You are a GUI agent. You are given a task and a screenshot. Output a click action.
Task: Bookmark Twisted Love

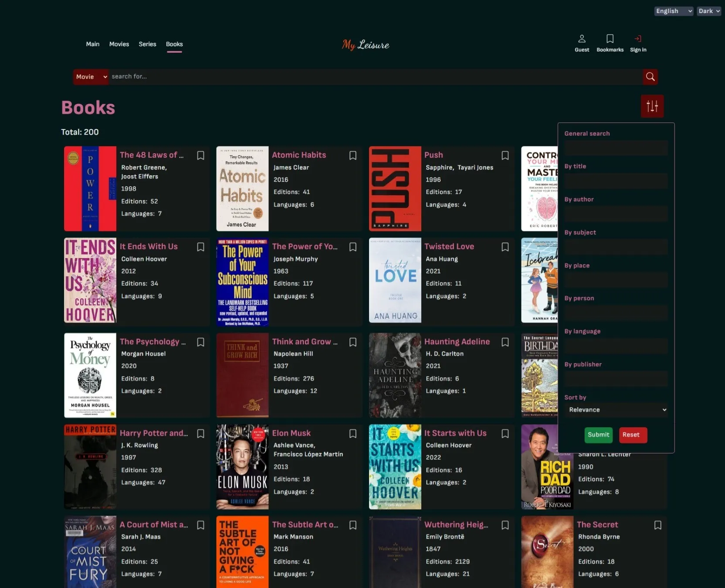tap(505, 247)
